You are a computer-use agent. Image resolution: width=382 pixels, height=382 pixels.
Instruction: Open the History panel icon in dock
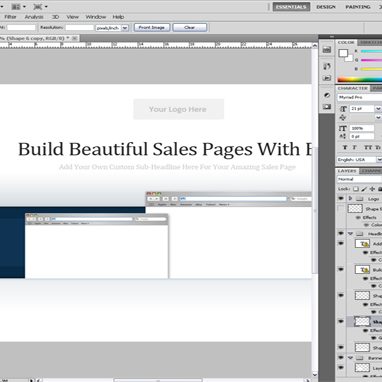[x=327, y=66]
